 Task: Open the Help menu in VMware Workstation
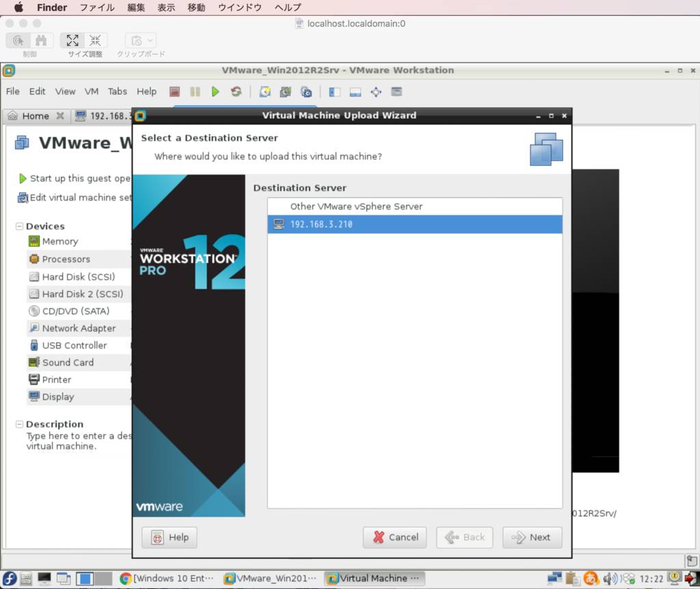(146, 92)
